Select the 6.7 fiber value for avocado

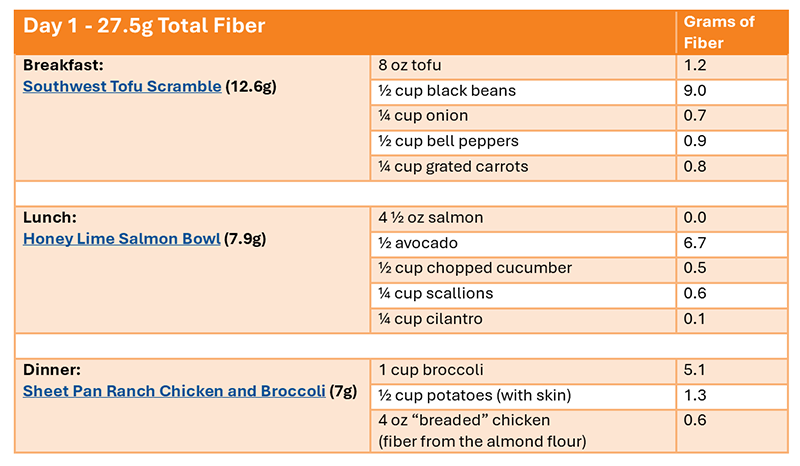(x=695, y=243)
